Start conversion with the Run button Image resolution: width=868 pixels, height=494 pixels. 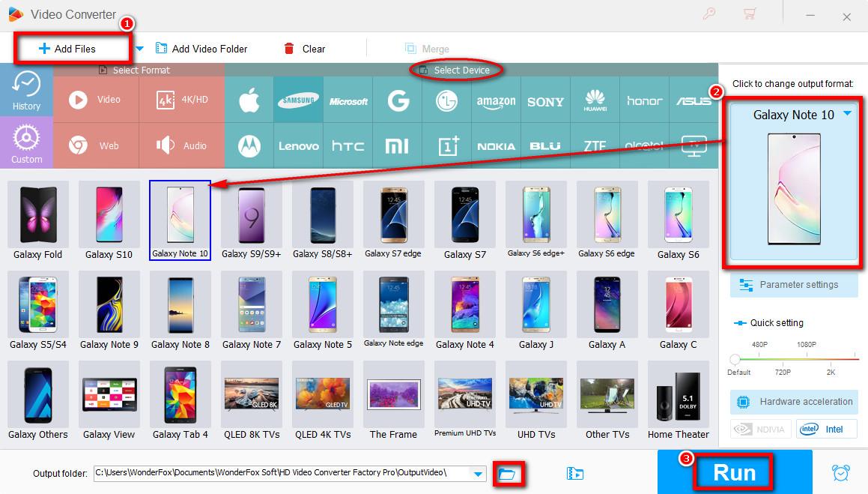734,472
